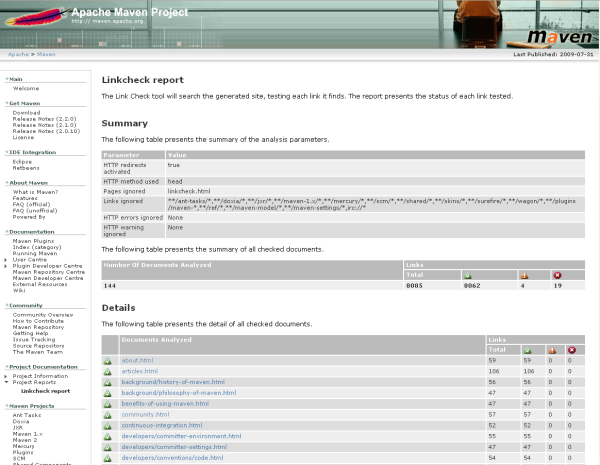
Task: Expand Project Information in sidebar
Action: [x=5, y=376]
